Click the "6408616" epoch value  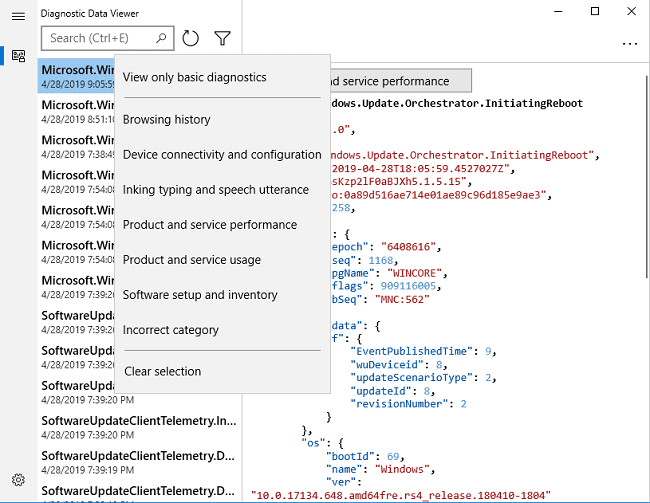(x=408, y=247)
